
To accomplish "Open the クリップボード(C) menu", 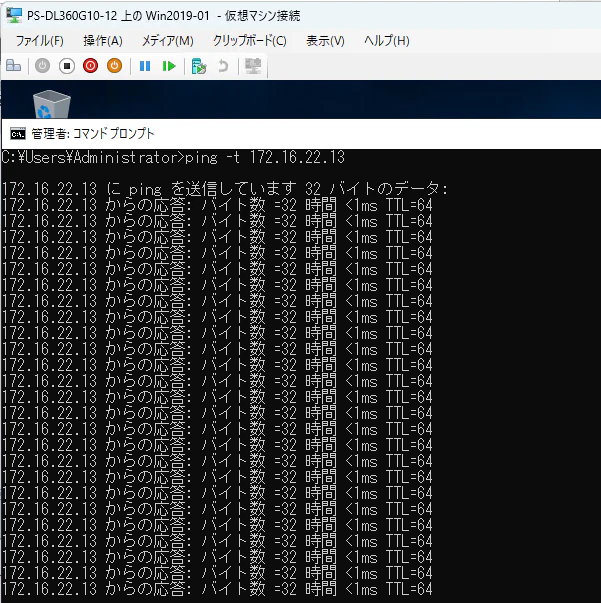I will pyautogui.click(x=250, y=41).
